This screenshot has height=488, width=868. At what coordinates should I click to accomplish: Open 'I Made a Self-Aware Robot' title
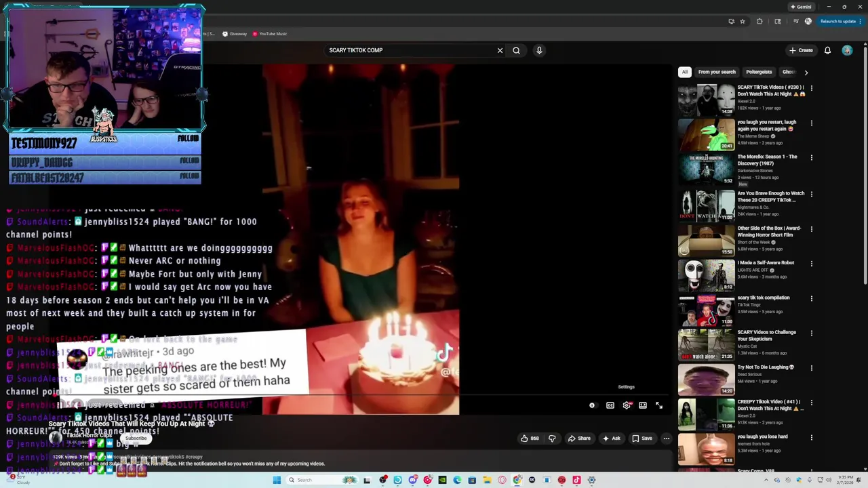coord(766,263)
